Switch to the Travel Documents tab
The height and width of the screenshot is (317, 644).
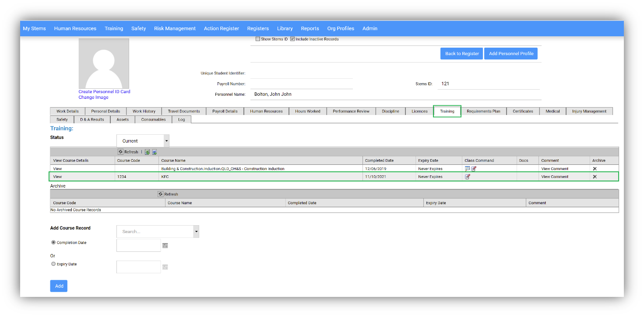(184, 111)
